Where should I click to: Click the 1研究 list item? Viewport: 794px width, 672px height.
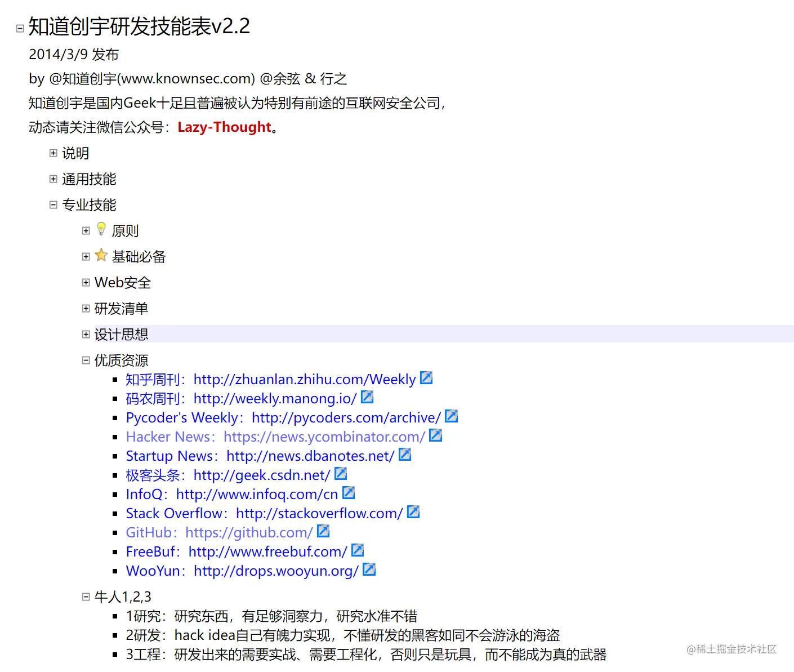271,616
